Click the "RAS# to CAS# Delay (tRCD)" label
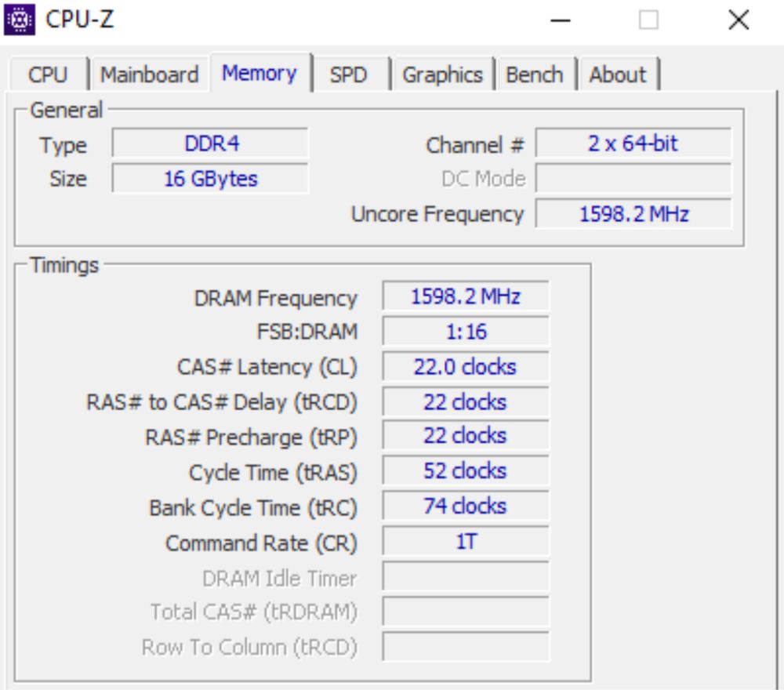 tap(222, 402)
